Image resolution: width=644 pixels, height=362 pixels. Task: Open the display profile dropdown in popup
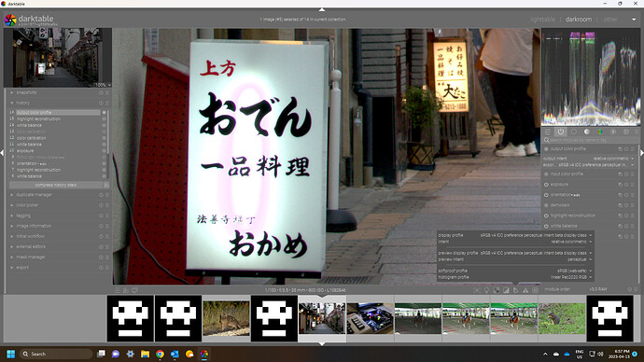pos(515,236)
